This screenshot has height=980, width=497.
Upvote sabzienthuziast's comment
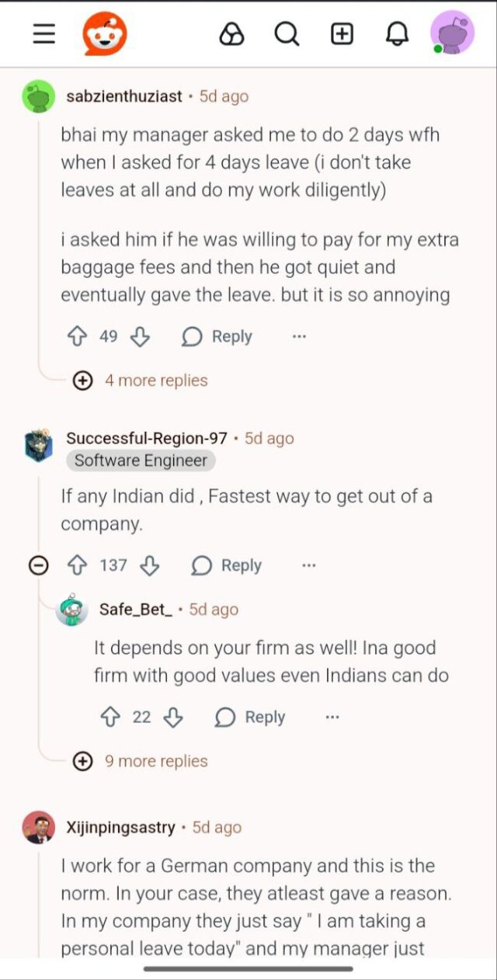coord(78,336)
